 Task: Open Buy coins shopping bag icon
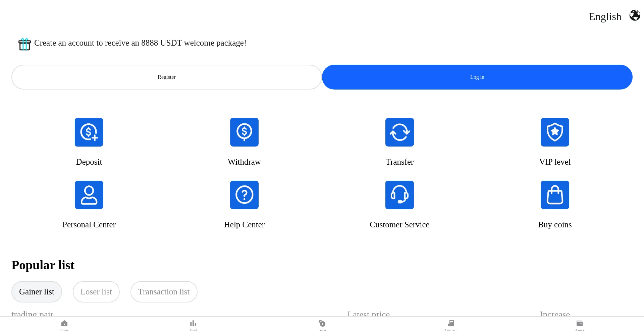click(555, 195)
